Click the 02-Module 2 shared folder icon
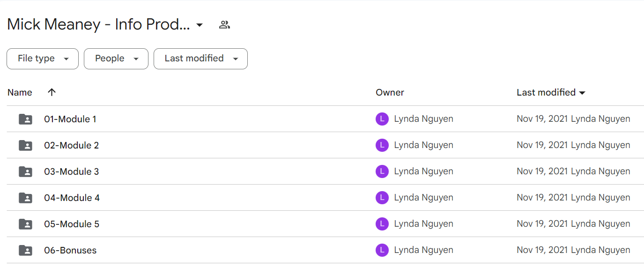Screen dimensions: 644x275 pyautogui.click(x=25, y=145)
